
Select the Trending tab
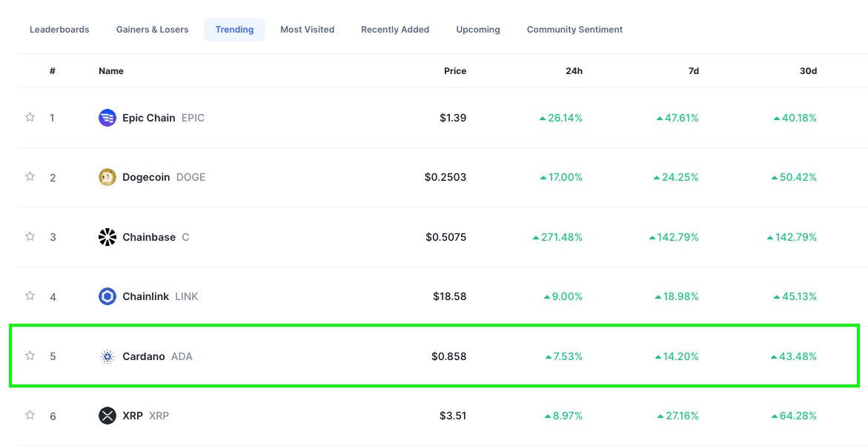coord(235,30)
